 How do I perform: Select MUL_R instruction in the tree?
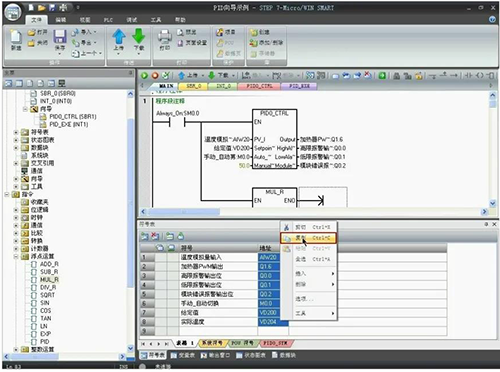[49, 280]
